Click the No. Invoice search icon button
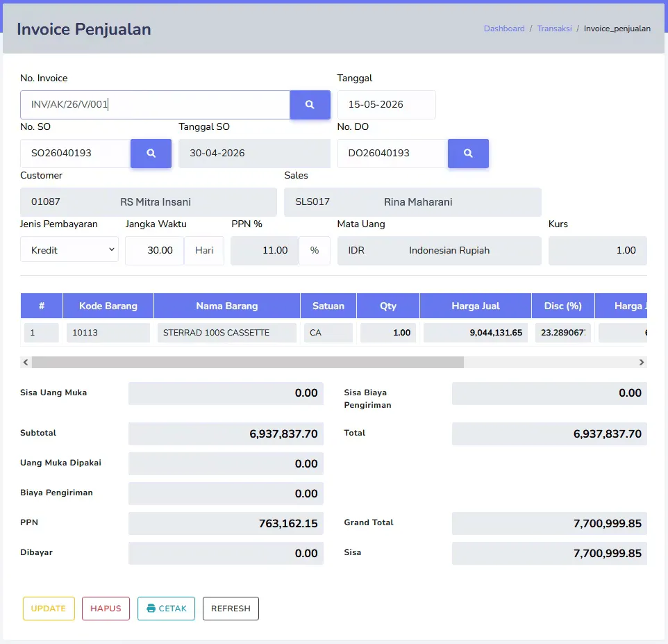Screen dimensions: 668x644 pyautogui.click(x=310, y=104)
